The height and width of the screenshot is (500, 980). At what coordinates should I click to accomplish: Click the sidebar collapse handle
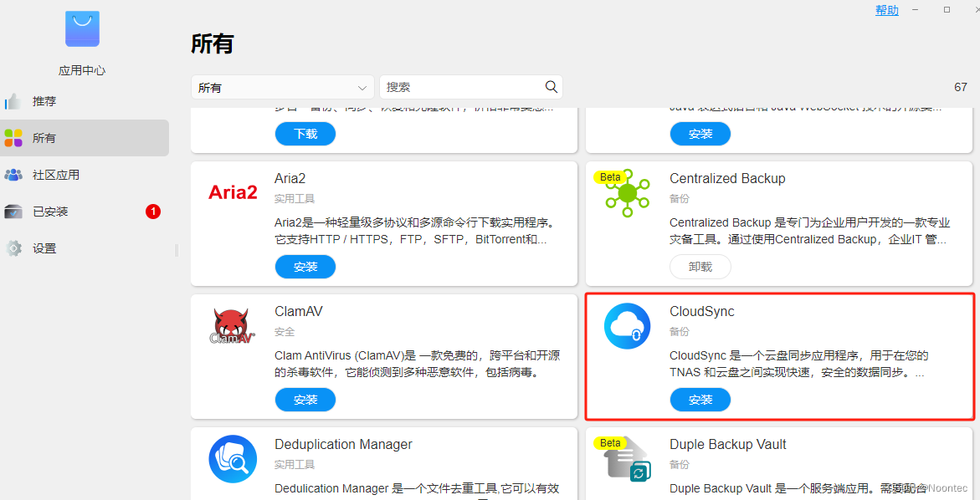[x=177, y=250]
